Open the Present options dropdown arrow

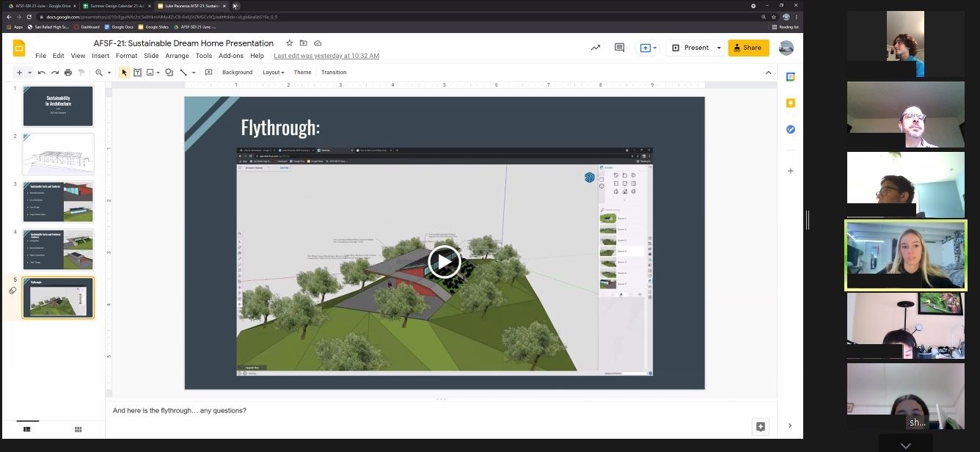click(x=719, y=48)
